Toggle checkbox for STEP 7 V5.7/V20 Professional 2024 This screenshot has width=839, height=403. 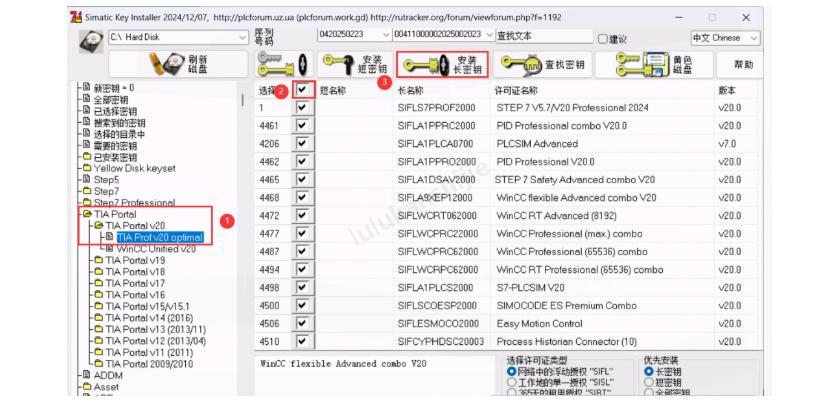pyautogui.click(x=303, y=108)
